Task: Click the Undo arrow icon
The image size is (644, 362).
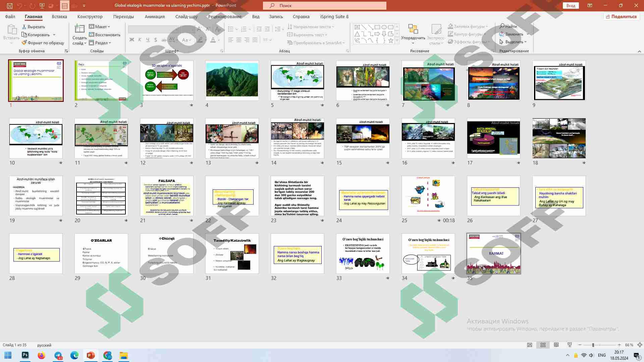Action: point(19,6)
